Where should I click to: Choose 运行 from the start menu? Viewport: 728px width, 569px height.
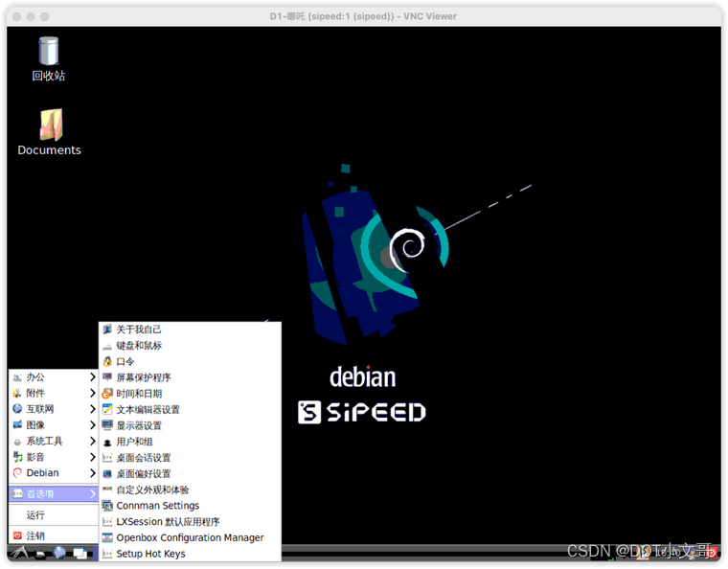pos(54,514)
